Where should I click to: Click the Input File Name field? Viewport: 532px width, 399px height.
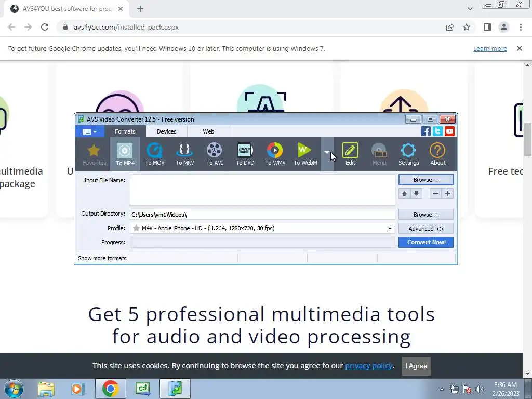click(262, 190)
